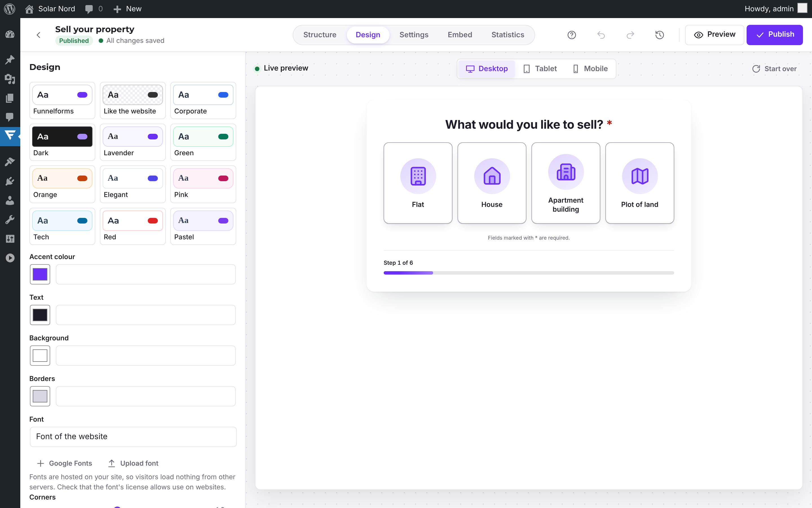Open the Accent colour purple swatch
The width and height of the screenshot is (812, 508).
pyautogui.click(x=40, y=274)
